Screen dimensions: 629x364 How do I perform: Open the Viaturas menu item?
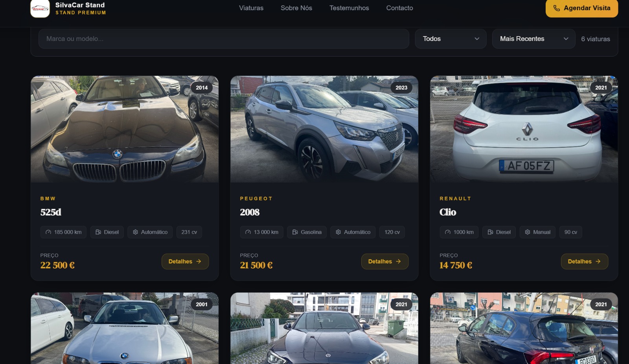tap(251, 8)
